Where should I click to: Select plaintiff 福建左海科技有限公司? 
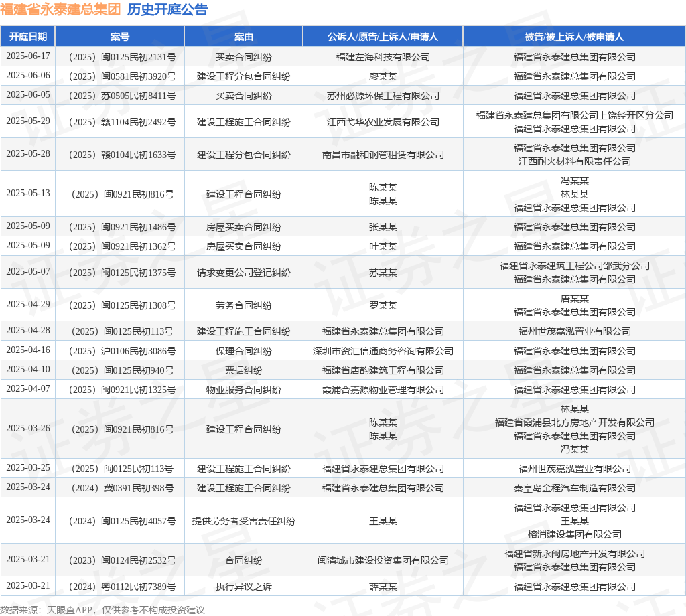coord(383,57)
